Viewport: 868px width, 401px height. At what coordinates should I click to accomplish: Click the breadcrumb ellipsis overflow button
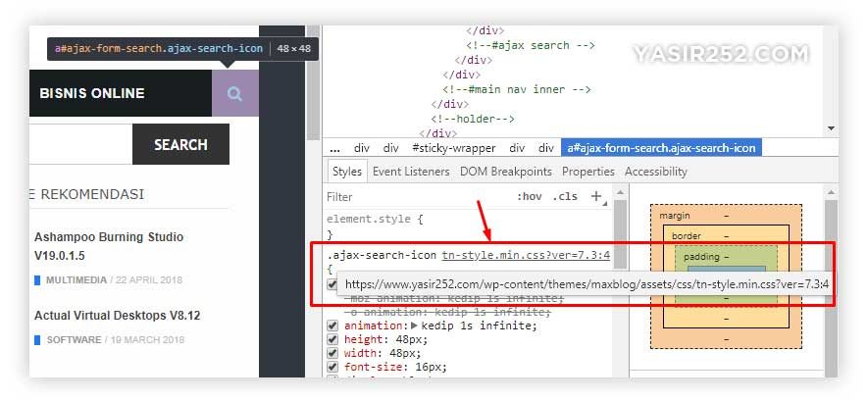click(334, 148)
